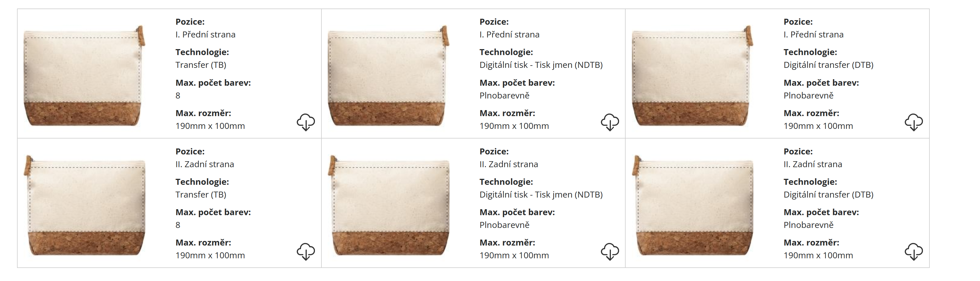This screenshot has height=281, width=980.
Task: Download template for back side Tisk jmen (NDTB)
Action: tap(609, 251)
